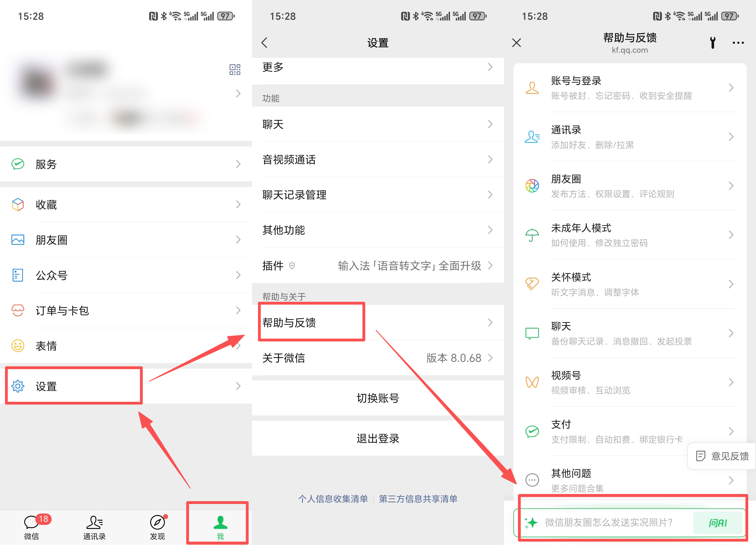Viewport: 756px width, 545px height.
Task: Expand the Help and Feedback row chevron
Action: coord(490,322)
